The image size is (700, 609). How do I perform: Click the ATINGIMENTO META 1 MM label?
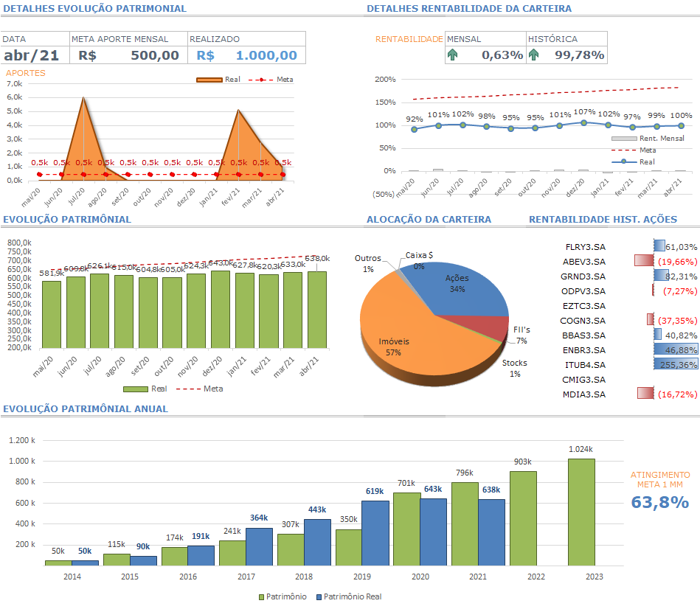660,480
